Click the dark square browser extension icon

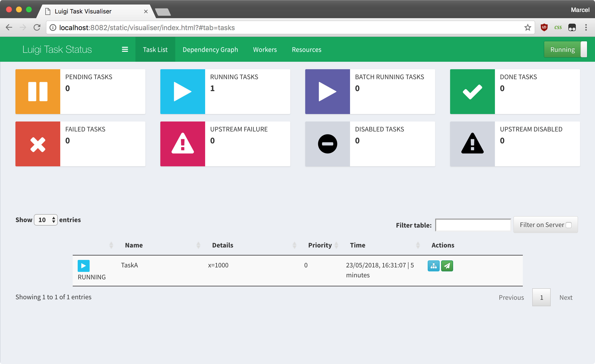(572, 27)
